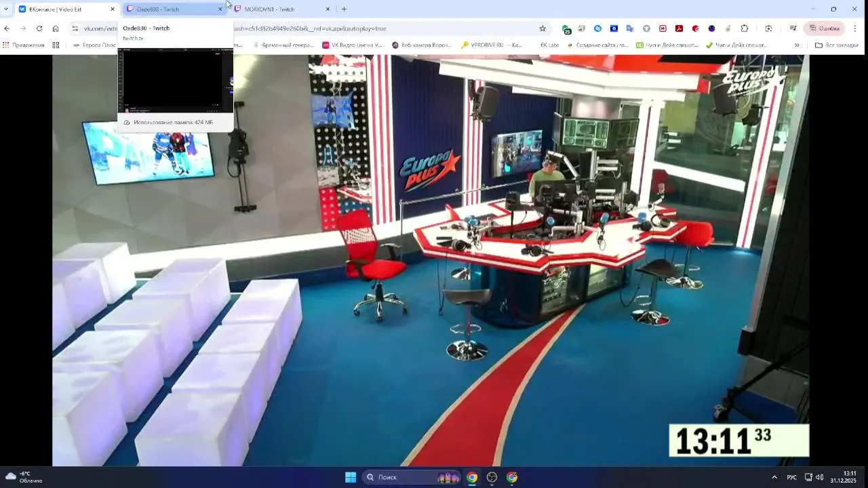
Task: Open the red hexagon extension
Action: (x=695, y=28)
